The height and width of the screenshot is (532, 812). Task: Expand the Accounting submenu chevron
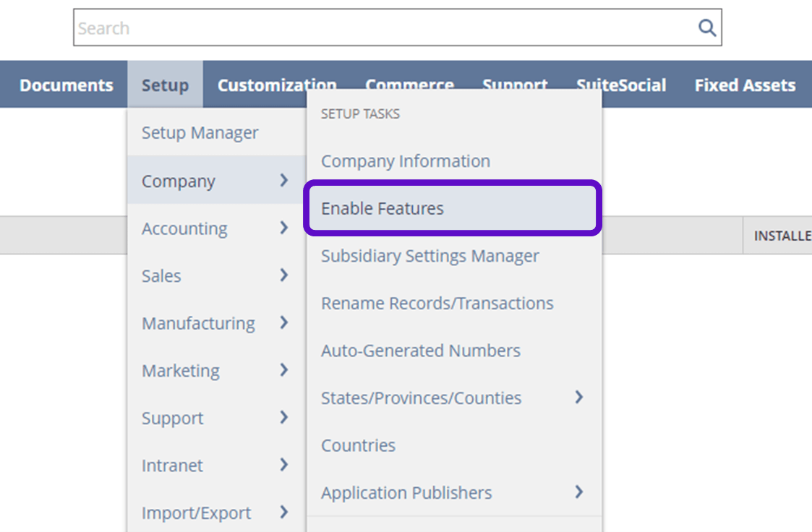pos(284,228)
